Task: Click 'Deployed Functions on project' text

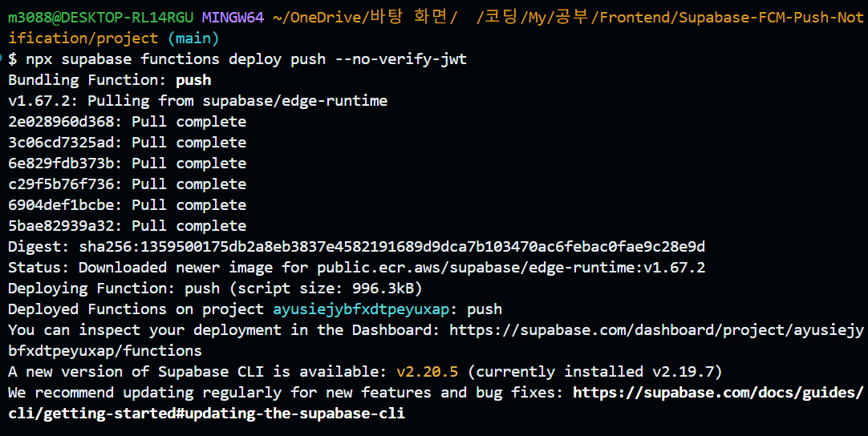Action: pyautogui.click(x=136, y=309)
